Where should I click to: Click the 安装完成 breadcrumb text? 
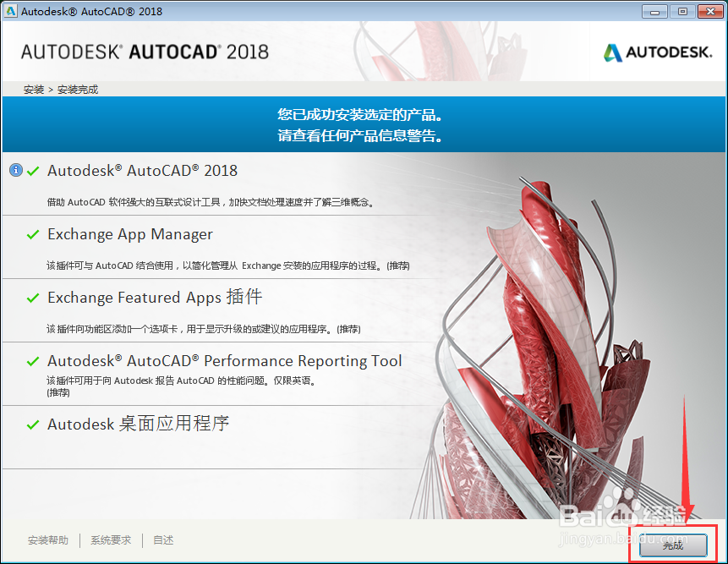78,90
